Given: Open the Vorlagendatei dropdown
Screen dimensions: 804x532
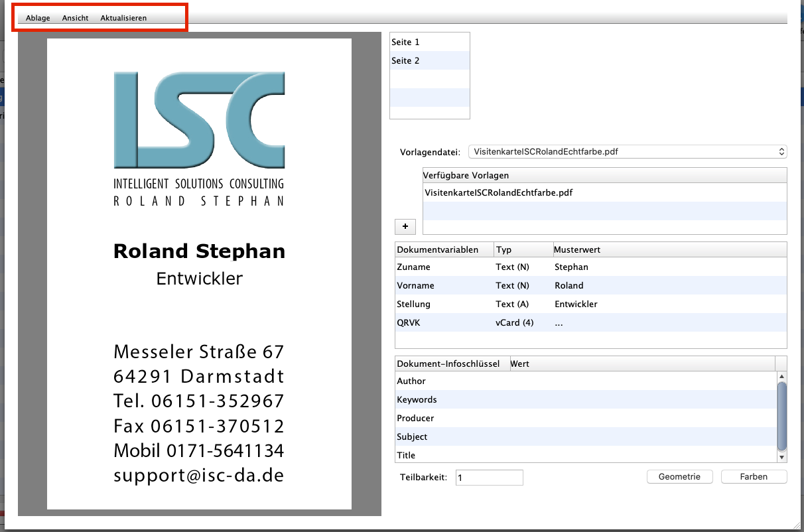Looking at the screenshot, I should [627, 152].
